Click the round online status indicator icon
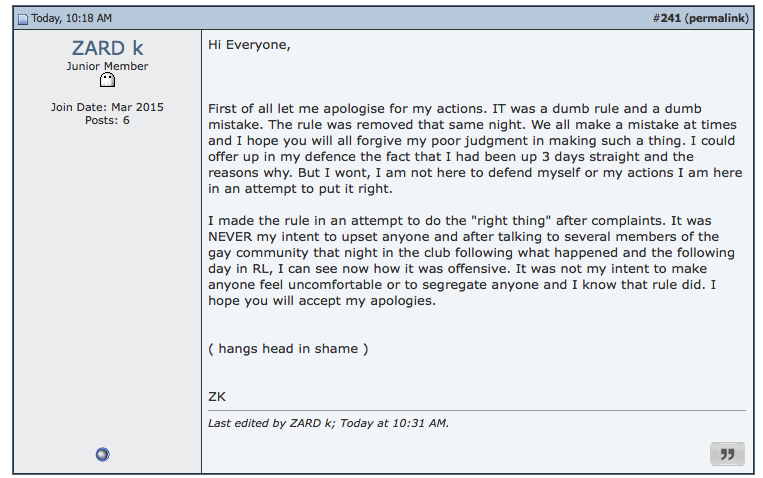Viewport: 763px width, 478px height. (x=102, y=454)
